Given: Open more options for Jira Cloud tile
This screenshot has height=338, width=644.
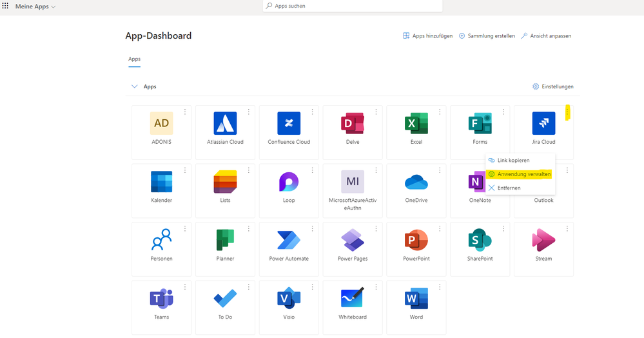Looking at the screenshot, I should tap(567, 112).
